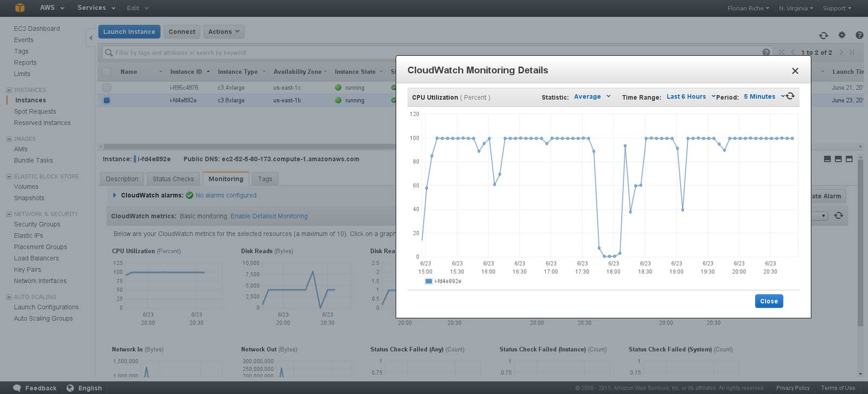Click the Disk Reads mini graph thumbnail

click(x=296, y=287)
